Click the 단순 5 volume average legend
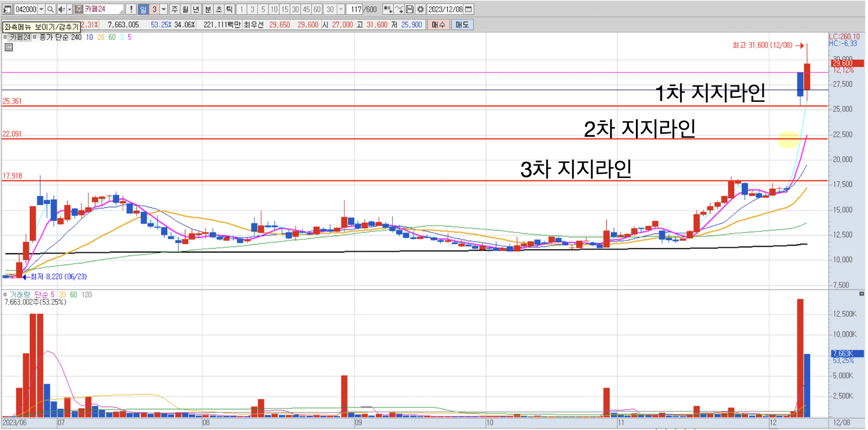The height and width of the screenshot is (430, 868). (x=45, y=294)
